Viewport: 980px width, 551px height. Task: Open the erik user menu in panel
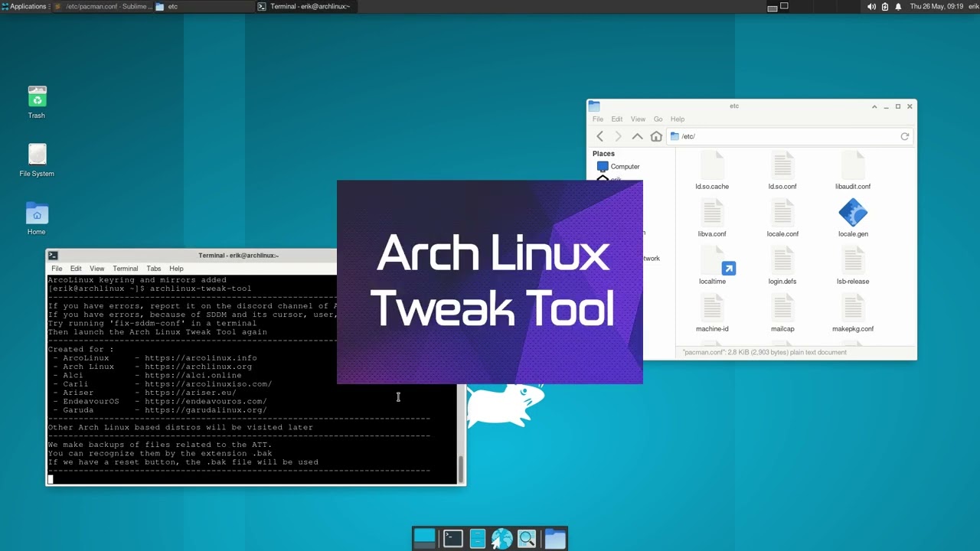tap(973, 6)
